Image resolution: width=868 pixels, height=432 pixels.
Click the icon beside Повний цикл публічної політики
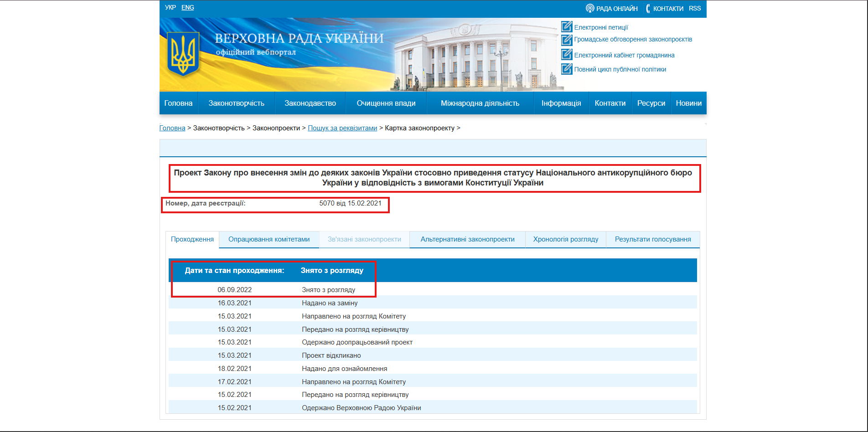click(x=567, y=69)
